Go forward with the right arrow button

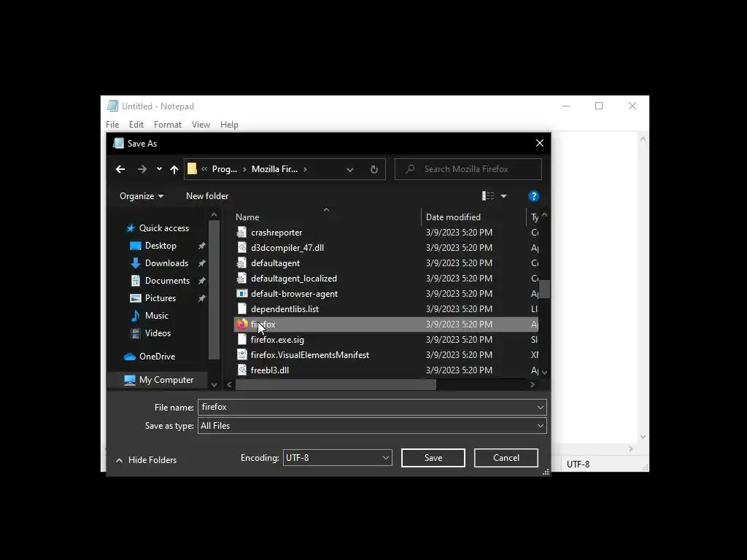pyautogui.click(x=142, y=169)
